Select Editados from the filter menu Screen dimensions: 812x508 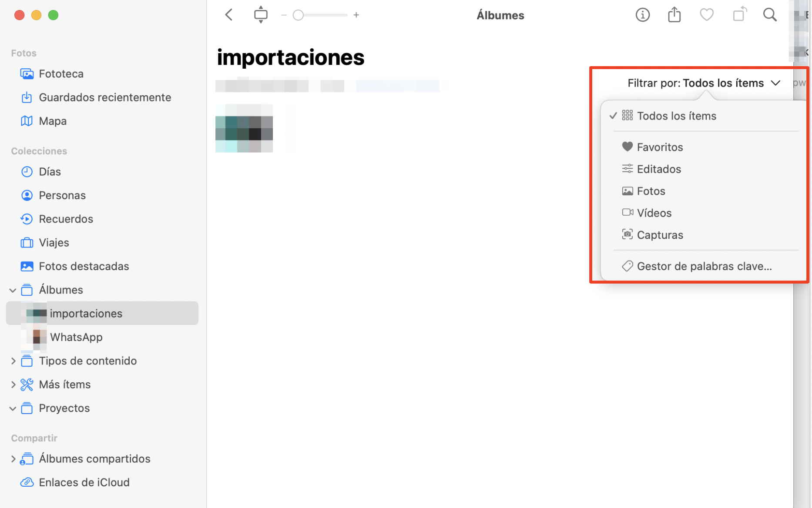point(659,169)
